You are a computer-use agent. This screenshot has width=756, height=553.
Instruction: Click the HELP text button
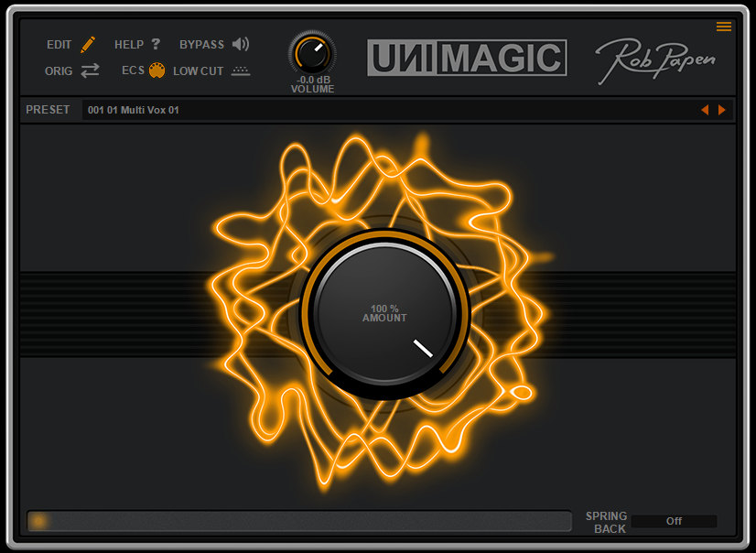pyautogui.click(x=129, y=44)
